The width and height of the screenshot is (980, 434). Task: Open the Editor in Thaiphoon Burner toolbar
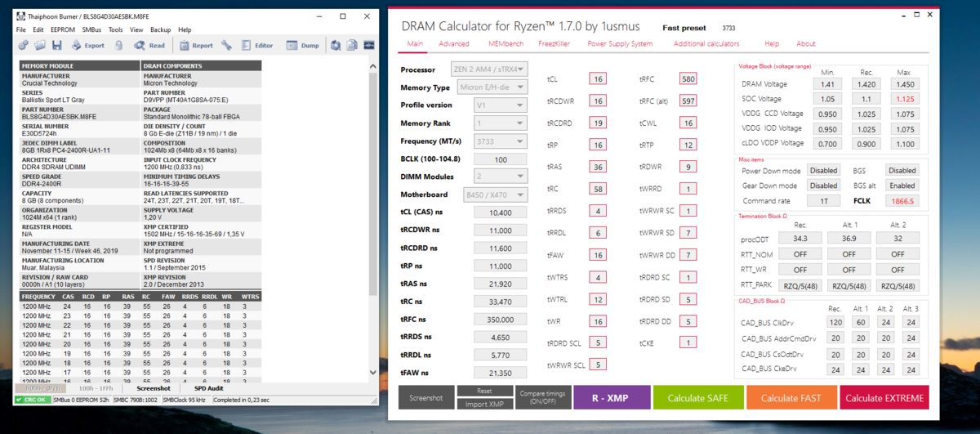[256, 46]
